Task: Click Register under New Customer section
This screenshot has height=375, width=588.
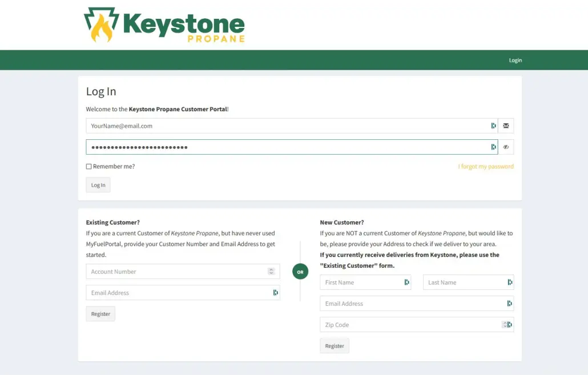Action: pyautogui.click(x=335, y=345)
